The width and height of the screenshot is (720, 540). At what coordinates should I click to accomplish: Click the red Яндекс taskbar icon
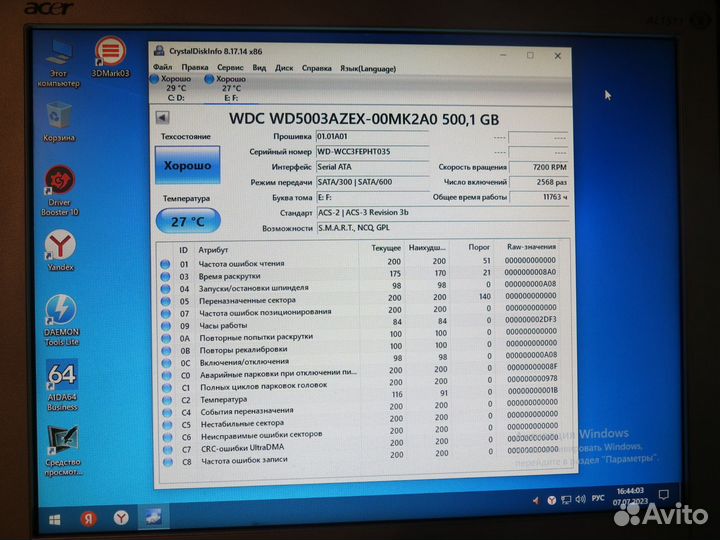[88, 519]
